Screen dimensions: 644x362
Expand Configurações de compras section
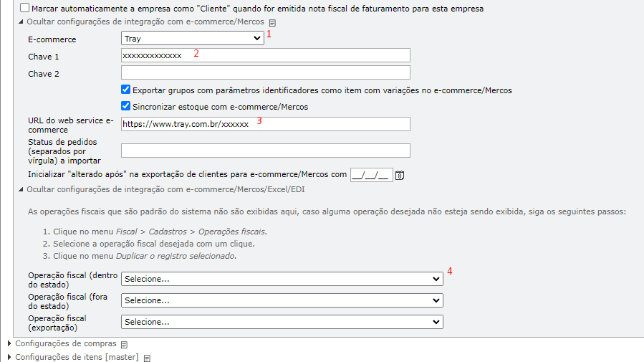[64, 344]
